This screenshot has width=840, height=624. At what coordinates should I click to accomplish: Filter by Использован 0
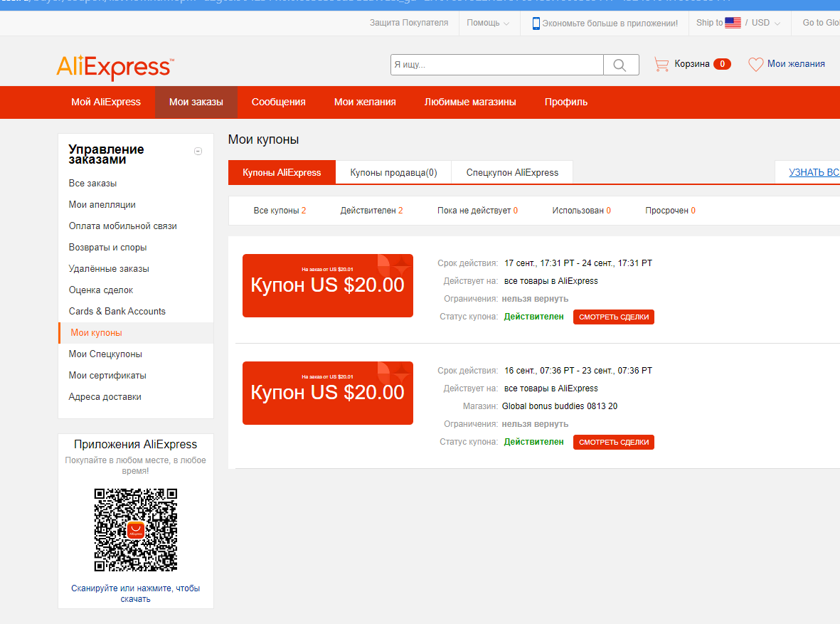[581, 210]
